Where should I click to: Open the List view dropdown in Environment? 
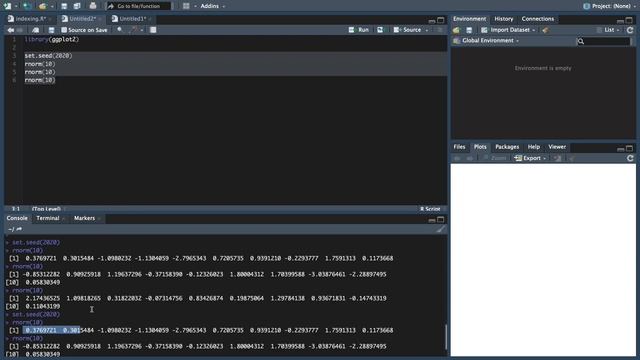tap(608, 30)
